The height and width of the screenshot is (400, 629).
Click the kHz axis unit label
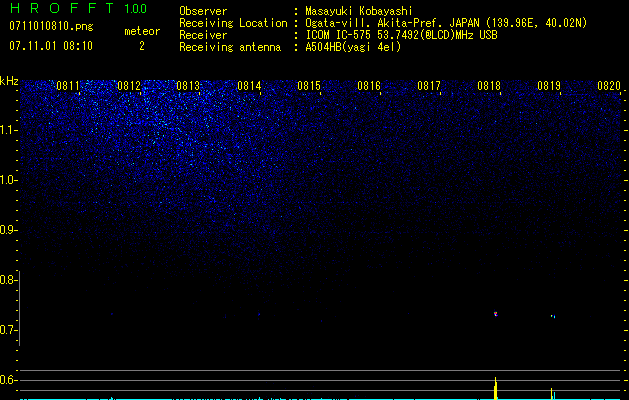pos(9,81)
